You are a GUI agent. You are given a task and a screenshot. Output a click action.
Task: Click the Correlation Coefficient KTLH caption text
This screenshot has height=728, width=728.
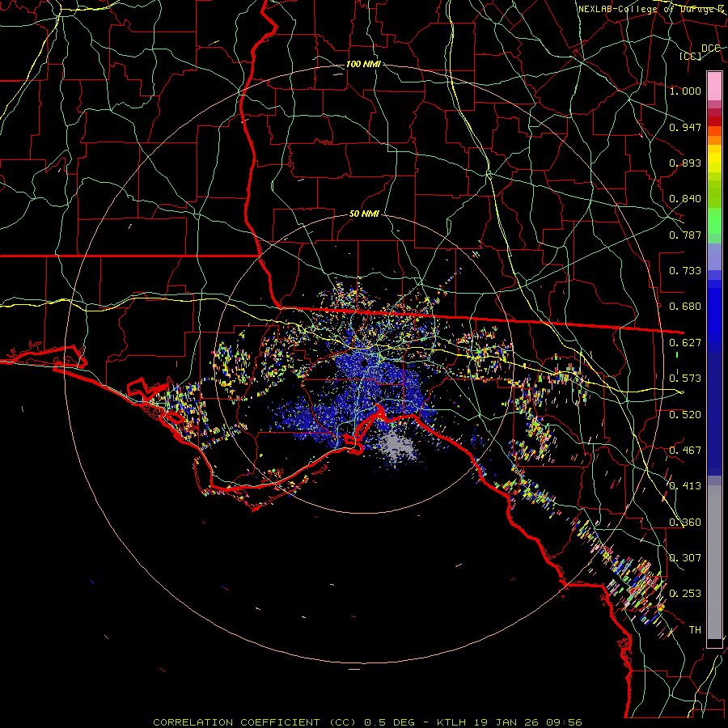coord(367,722)
